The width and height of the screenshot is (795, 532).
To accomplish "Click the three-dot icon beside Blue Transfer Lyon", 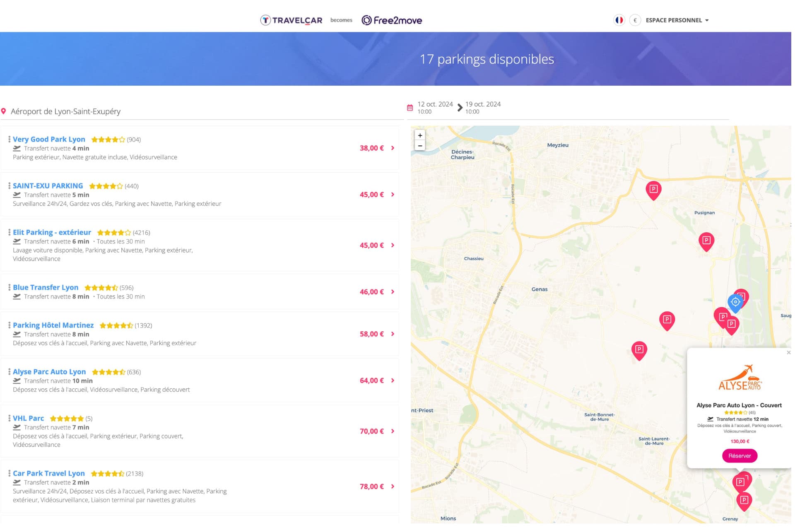I will 9,287.
